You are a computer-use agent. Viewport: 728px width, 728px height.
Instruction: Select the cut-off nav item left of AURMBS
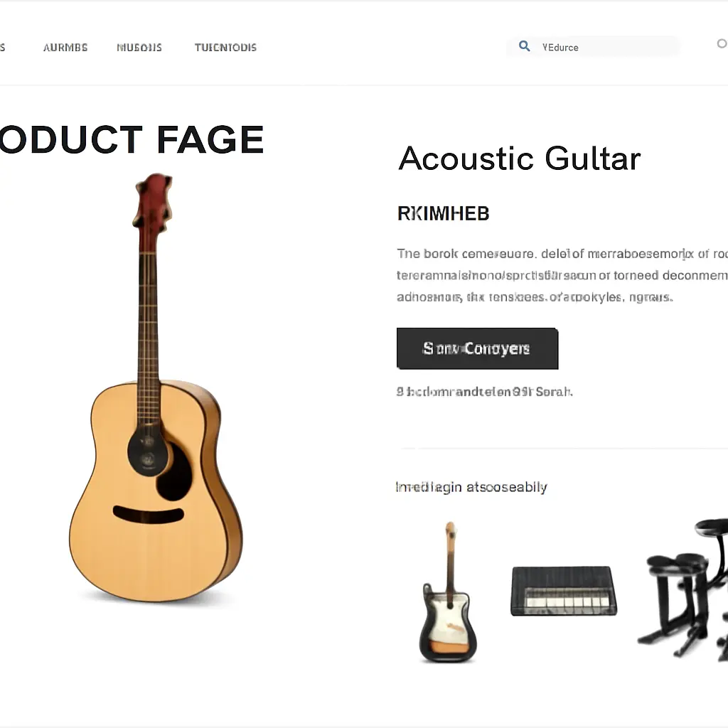(x=2, y=48)
